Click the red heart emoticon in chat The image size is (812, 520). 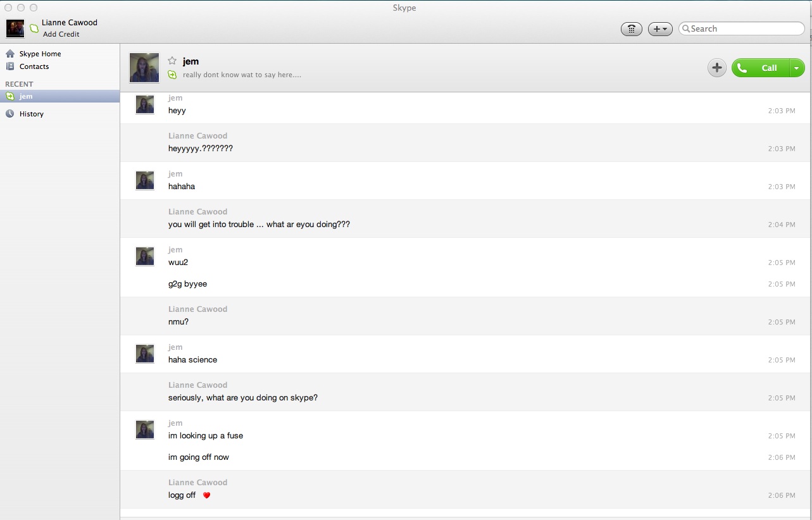[x=206, y=495]
